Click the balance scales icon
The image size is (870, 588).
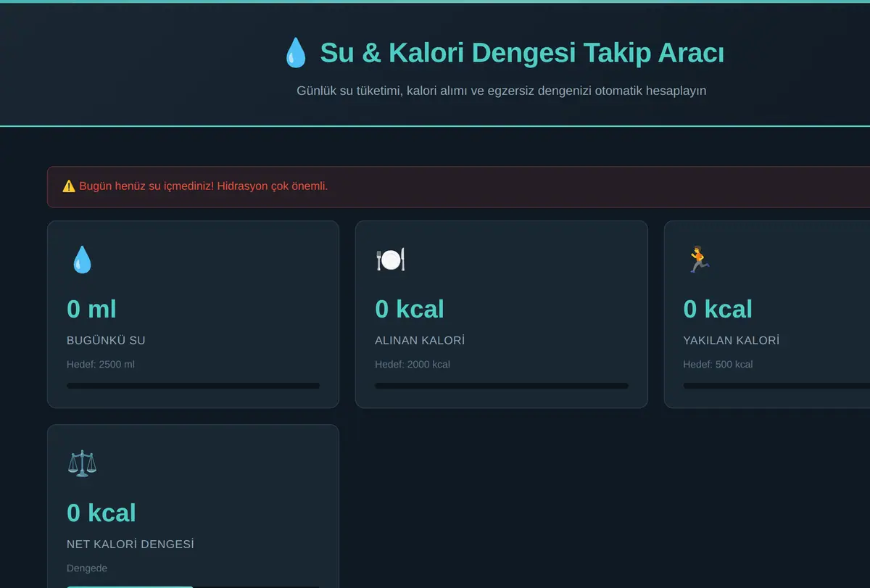(x=82, y=463)
